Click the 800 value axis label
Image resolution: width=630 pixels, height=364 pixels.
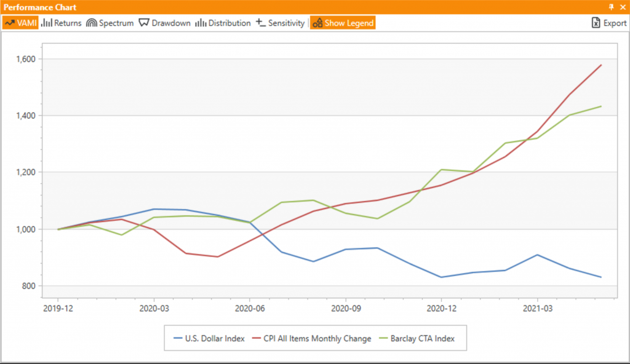[28, 286]
